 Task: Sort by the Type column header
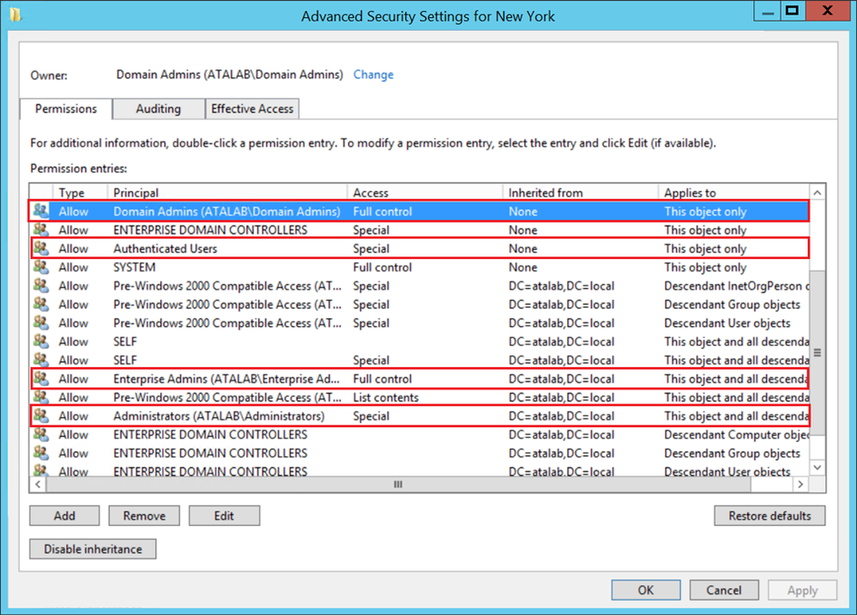coord(80,192)
